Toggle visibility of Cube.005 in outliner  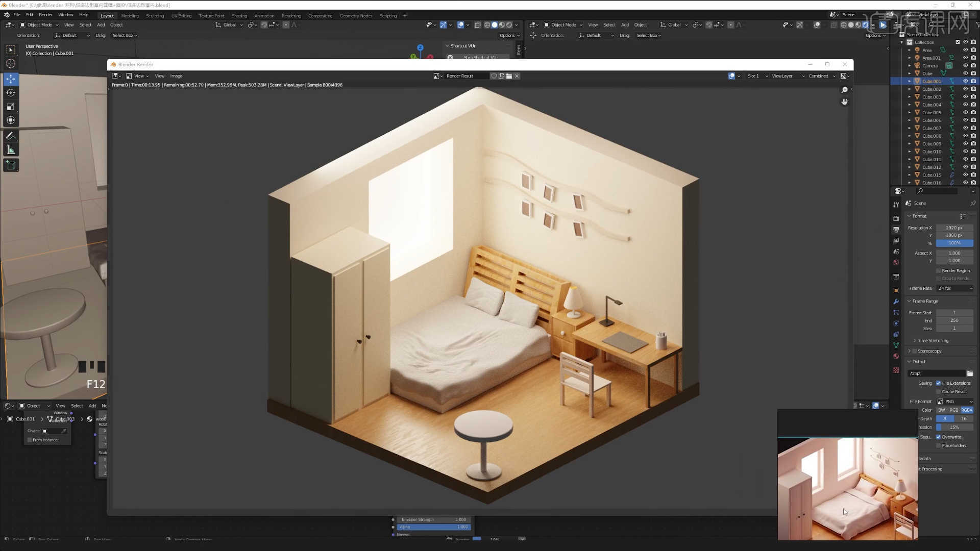965,112
